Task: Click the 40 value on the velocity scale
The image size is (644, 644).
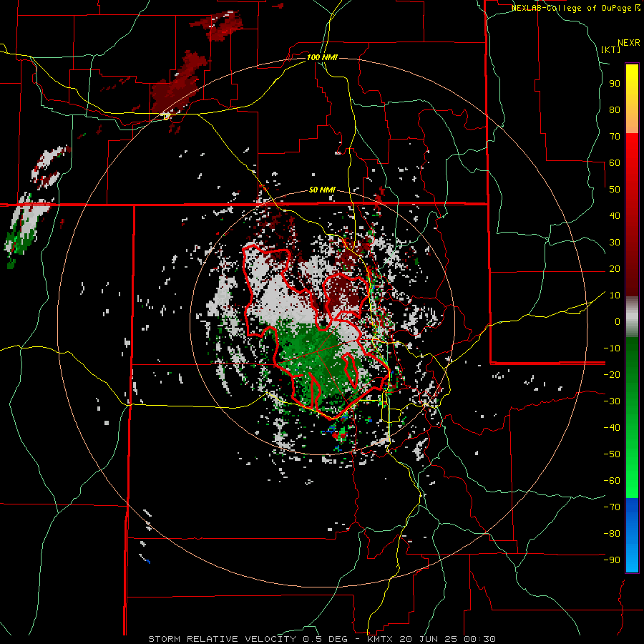Action: tap(615, 215)
